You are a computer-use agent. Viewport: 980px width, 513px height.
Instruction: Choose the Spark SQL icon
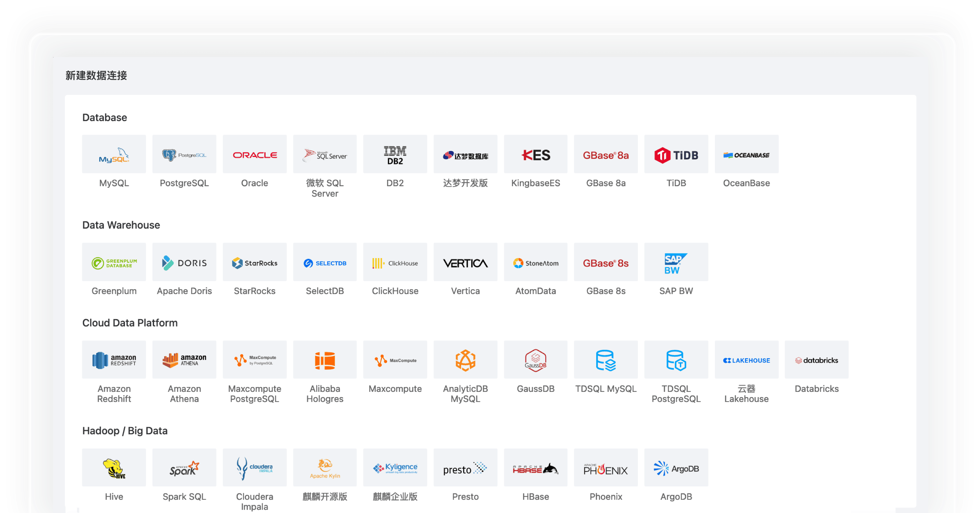click(x=184, y=467)
